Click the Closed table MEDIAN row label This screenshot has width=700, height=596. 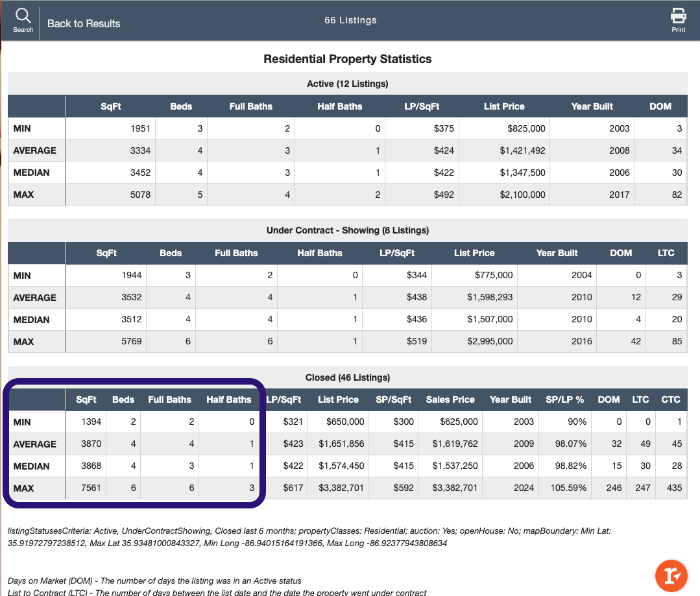tap(31, 466)
